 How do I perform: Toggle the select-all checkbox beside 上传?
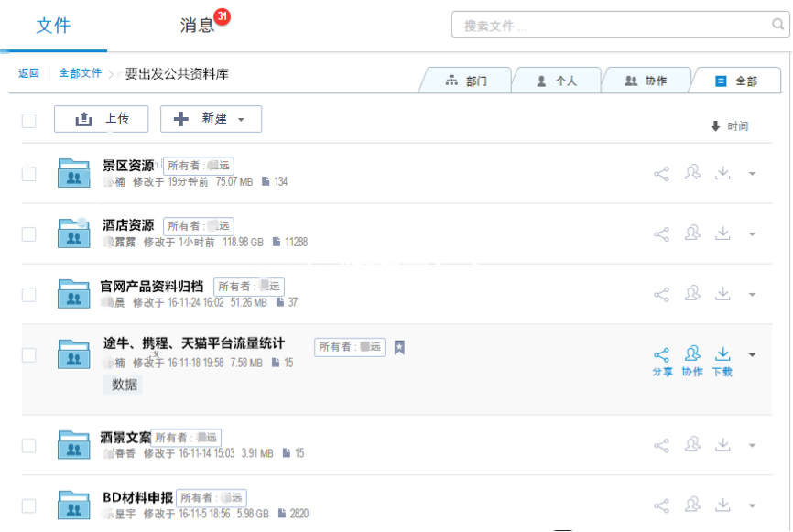pos(29,120)
